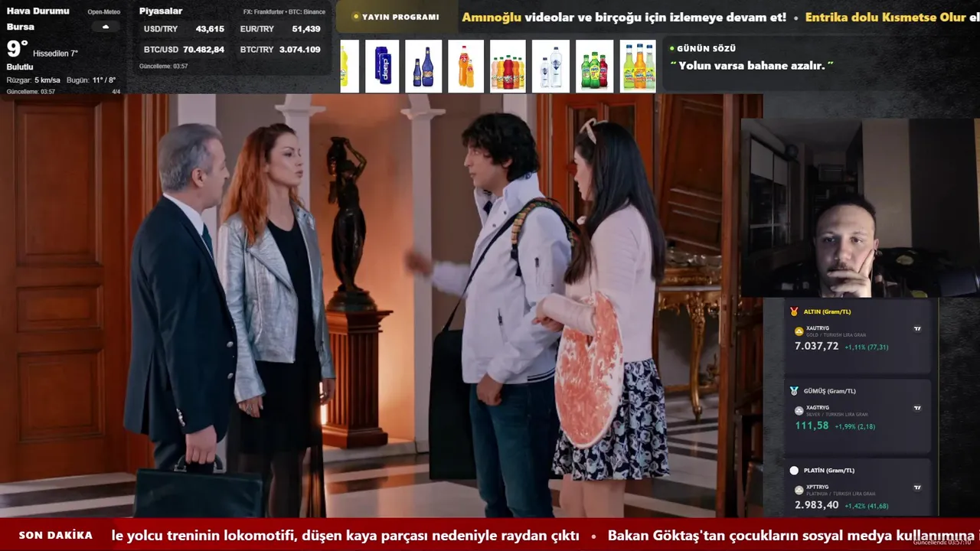Select the clear water bottles product image
The image size is (980, 551).
550,67
